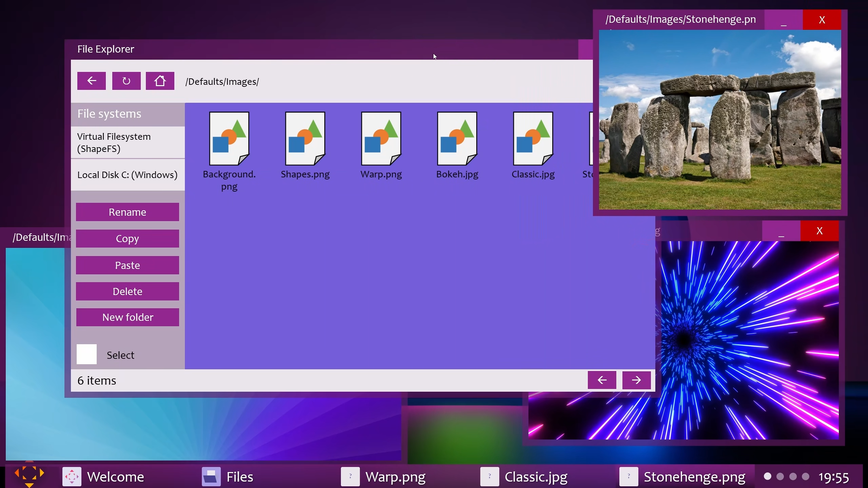Open the Warp.png file icon

(x=381, y=139)
